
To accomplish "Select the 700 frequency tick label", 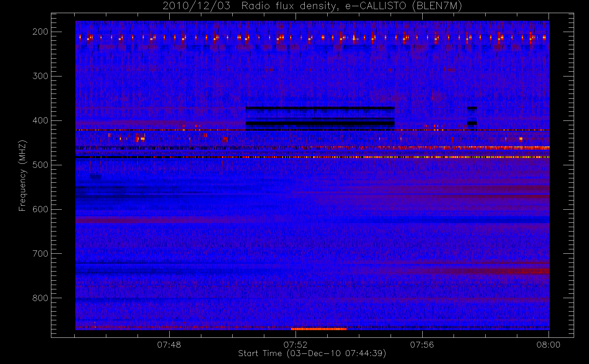I will [x=40, y=254].
